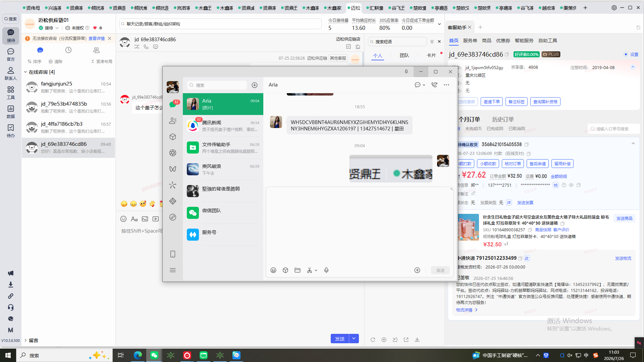Viewport: 644px width, 362px height.
Task: Click the send-file folder icon in WeChat
Action: tap(298, 270)
